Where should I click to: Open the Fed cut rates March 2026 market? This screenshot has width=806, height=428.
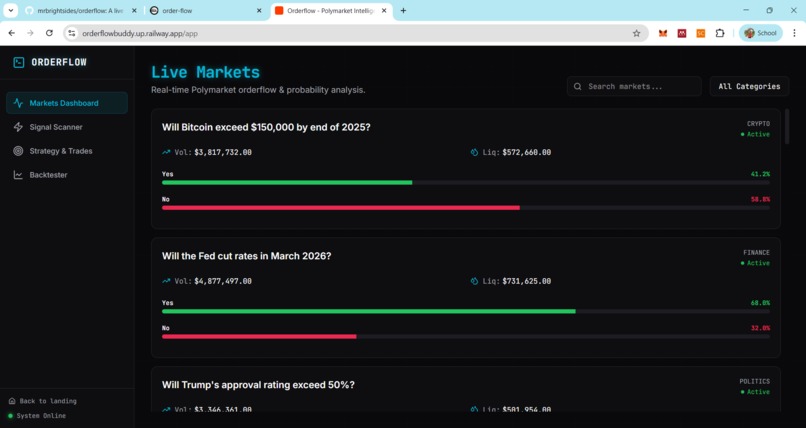point(466,297)
